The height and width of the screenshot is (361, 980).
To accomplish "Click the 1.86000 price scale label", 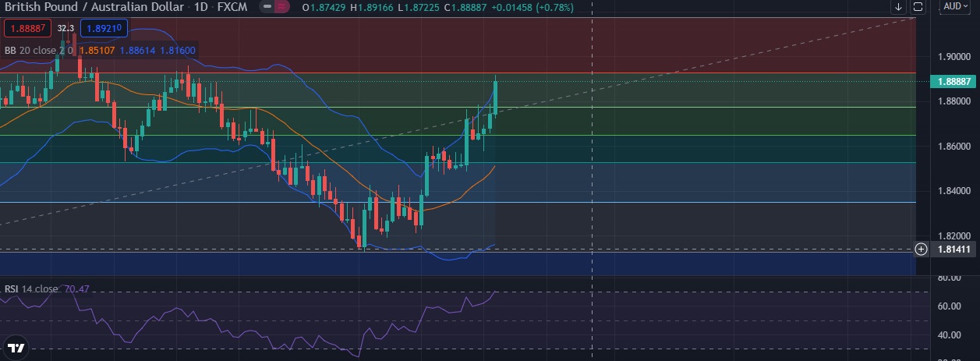I will click(x=953, y=147).
